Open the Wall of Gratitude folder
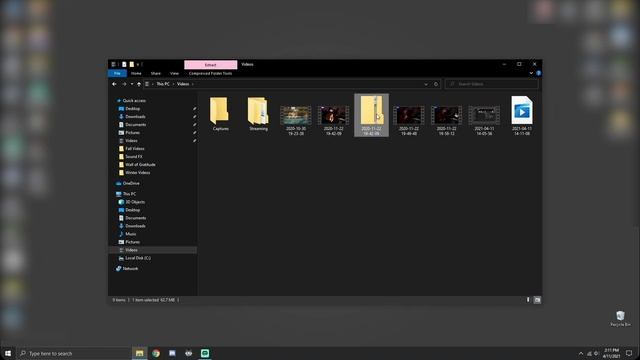Viewport: 640px width, 360px height. coord(140,164)
